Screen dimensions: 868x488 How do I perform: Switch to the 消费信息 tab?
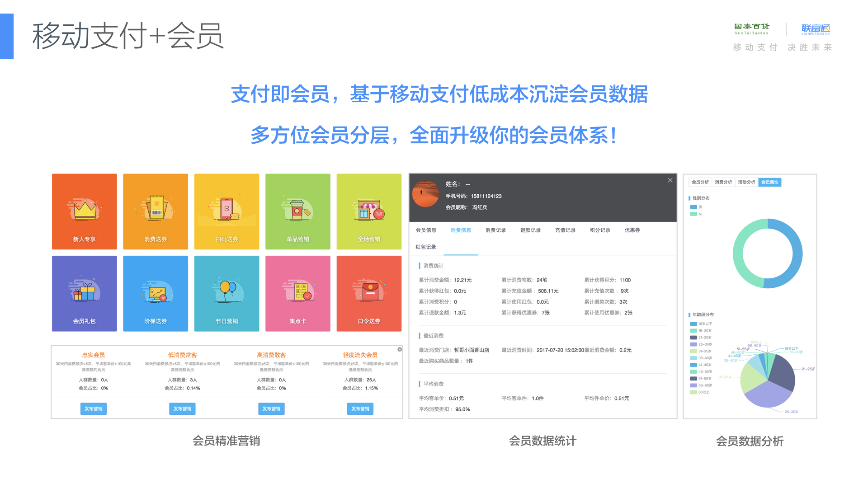point(461,230)
